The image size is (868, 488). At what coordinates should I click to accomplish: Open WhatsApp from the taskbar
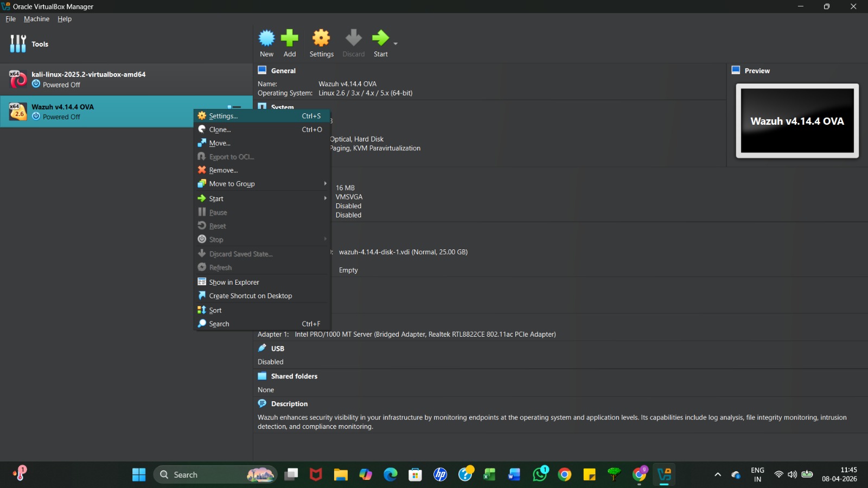point(540,475)
